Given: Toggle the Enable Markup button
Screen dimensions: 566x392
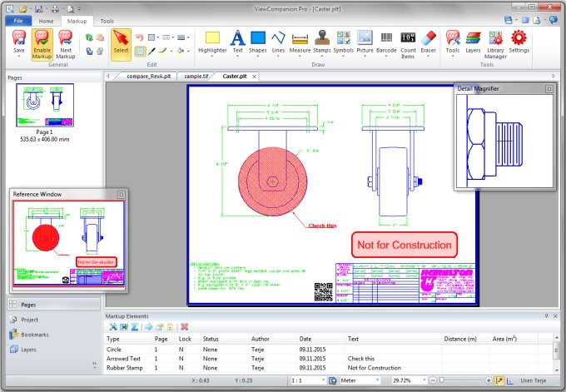Looking at the screenshot, I should click(42, 42).
